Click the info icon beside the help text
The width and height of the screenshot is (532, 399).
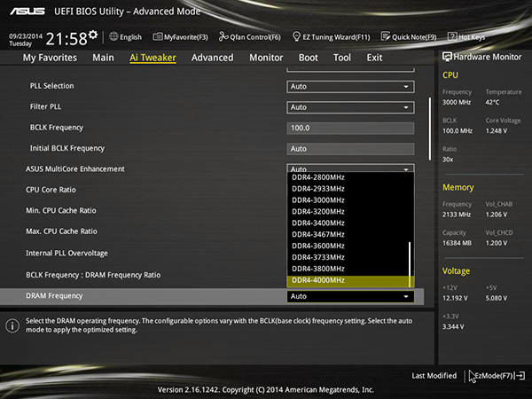[x=12, y=325]
